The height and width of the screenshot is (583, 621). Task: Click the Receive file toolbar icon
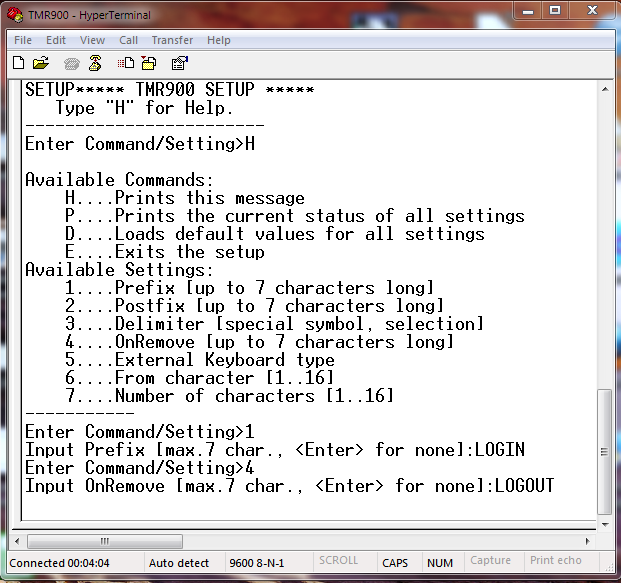point(148,62)
